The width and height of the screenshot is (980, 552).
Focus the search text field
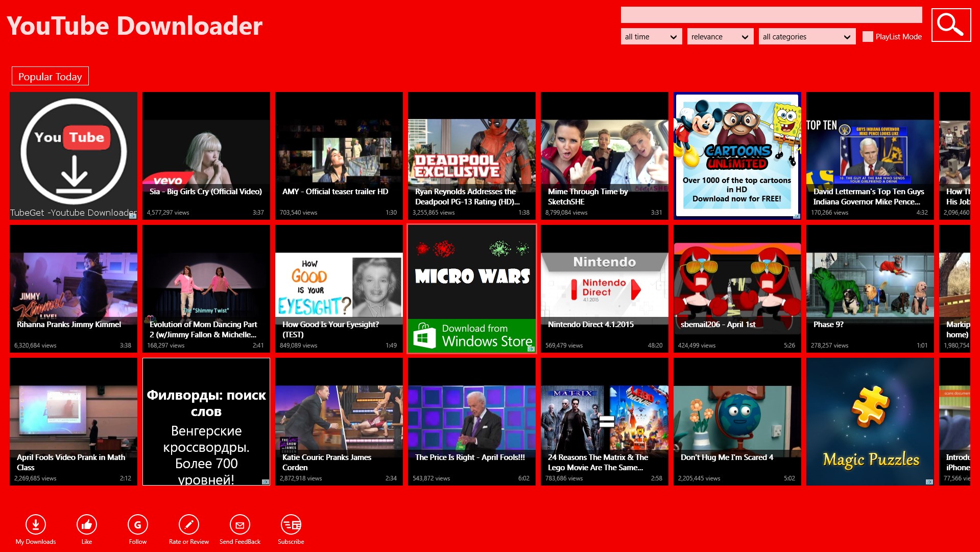pyautogui.click(x=771, y=15)
